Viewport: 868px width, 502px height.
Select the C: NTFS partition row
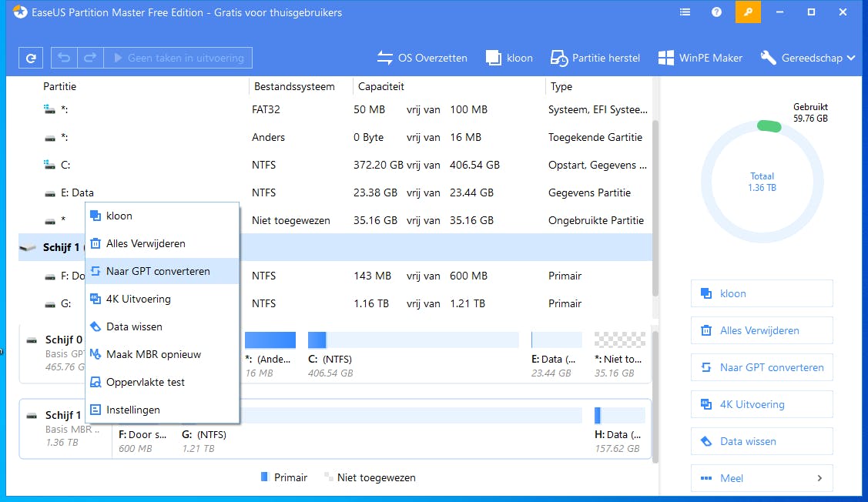point(335,165)
